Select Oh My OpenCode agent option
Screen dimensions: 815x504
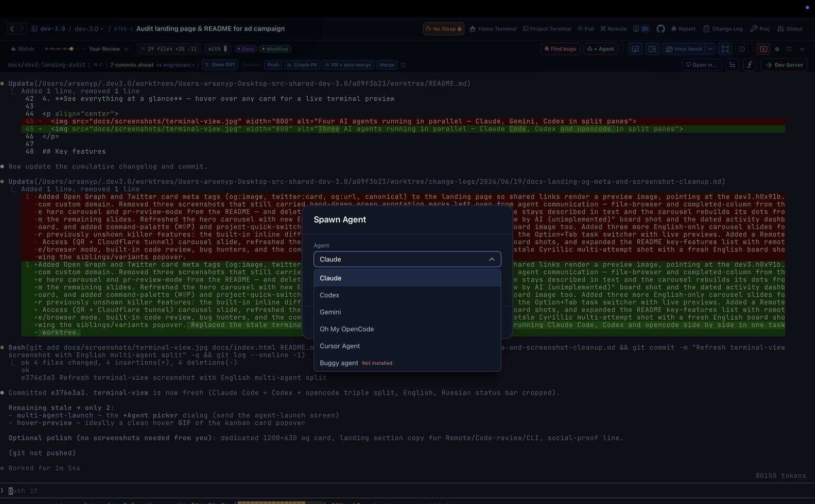pos(407,329)
